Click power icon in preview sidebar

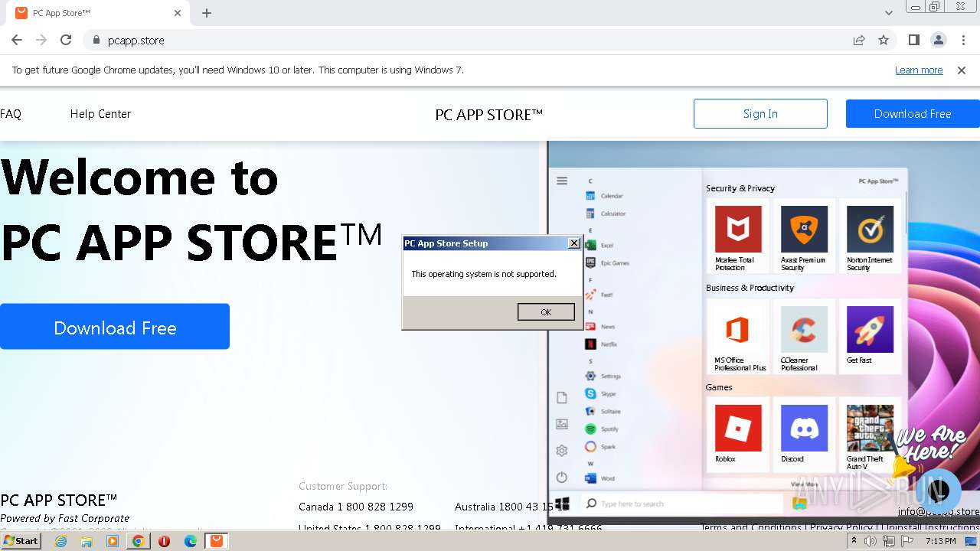[x=561, y=477]
